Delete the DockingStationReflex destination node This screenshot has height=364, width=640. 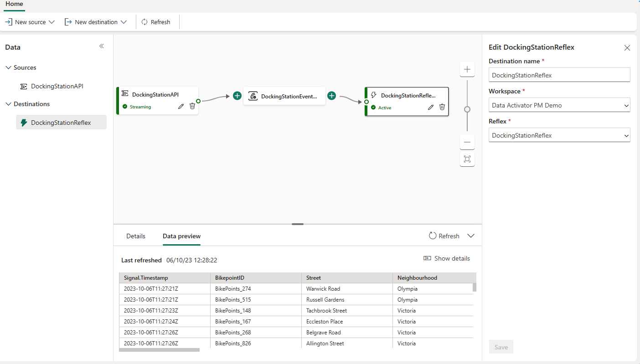pos(442,107)
